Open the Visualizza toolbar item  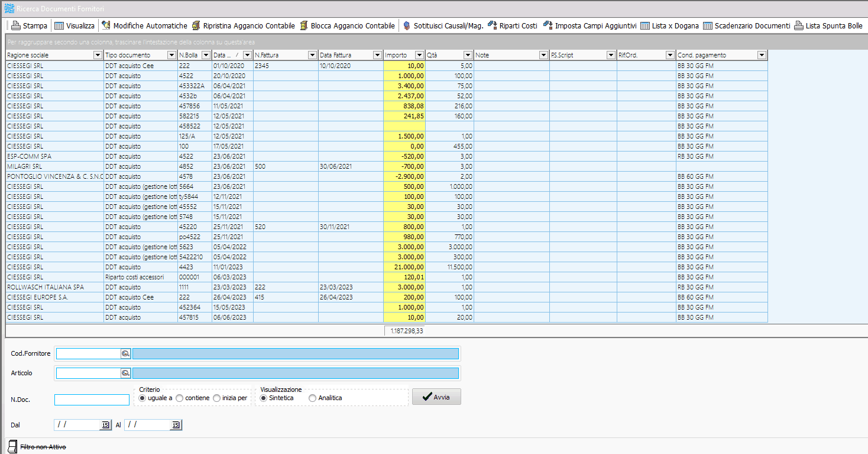[75, 26]
